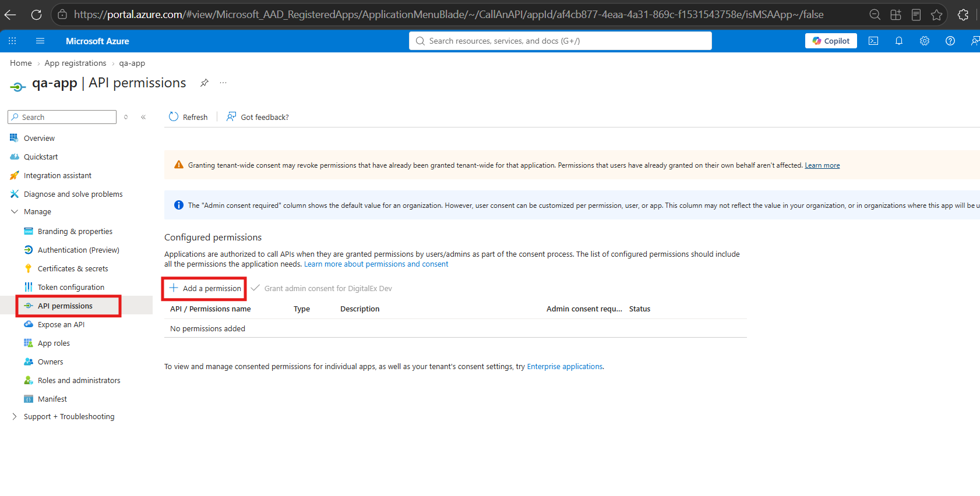Click the Refresh toolbar button
The height and width of the screenshot is (496, 980).
pos(188,117)
